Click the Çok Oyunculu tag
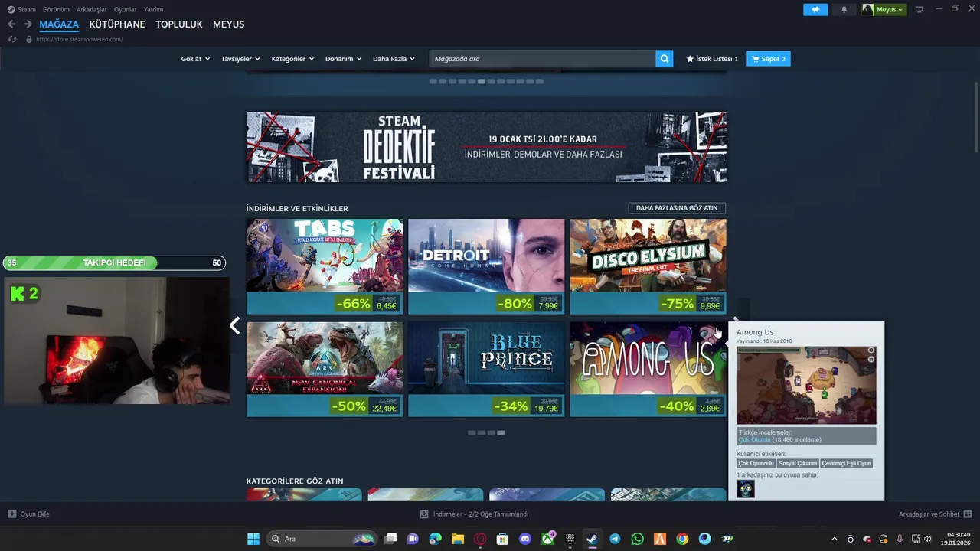 pos(756,463)
